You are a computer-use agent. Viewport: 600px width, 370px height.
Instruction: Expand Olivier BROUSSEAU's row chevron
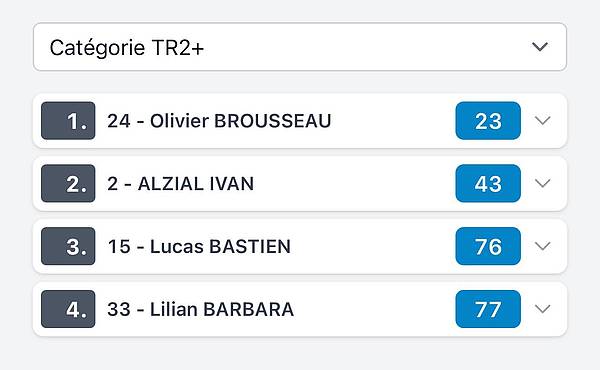pos(542,121)
